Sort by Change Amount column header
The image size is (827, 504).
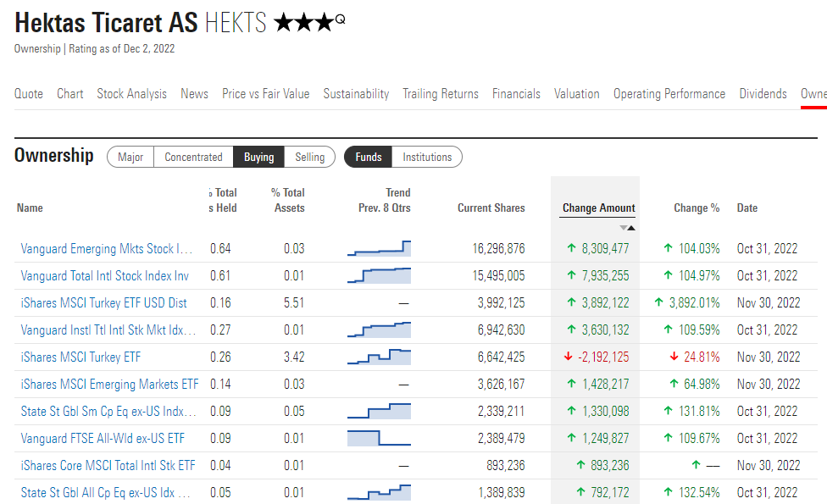[598, 208]
